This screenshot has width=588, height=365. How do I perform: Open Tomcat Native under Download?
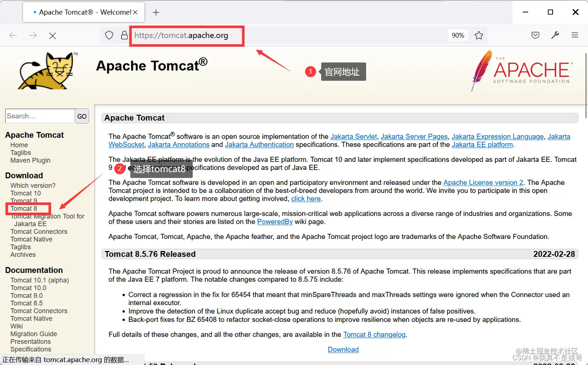31,239
